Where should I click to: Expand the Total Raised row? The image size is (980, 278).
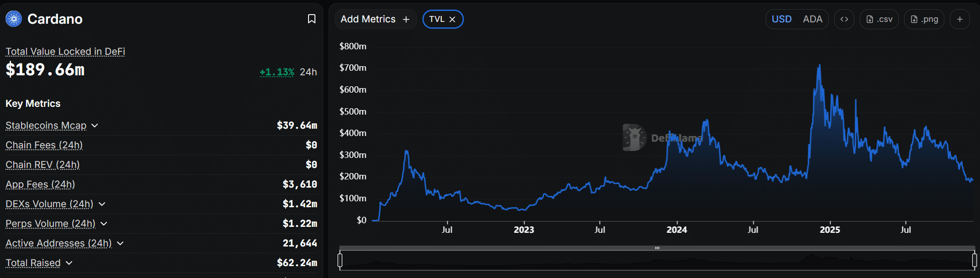(69, 263)
